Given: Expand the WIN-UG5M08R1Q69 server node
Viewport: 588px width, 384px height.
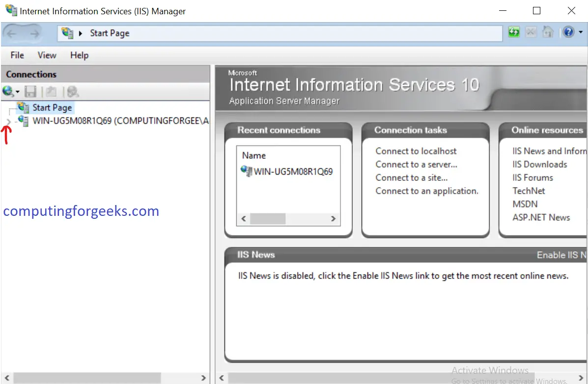Looking at the screenshot, I should 9,121.
